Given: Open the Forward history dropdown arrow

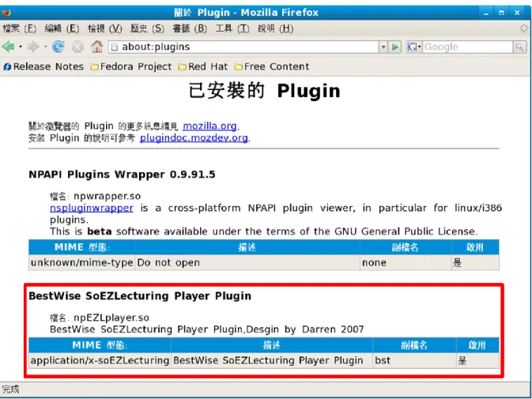Looking at the screenshot, I should (46, 47).
